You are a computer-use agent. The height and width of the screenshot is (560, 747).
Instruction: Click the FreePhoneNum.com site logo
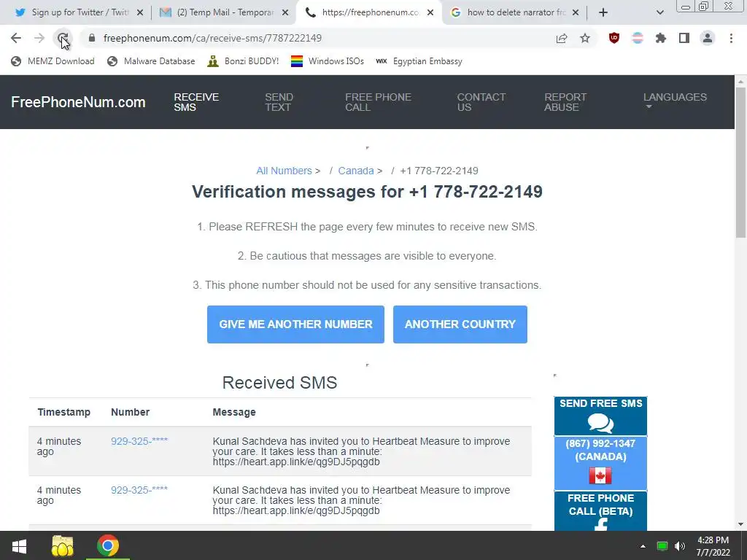click(78, 102)
